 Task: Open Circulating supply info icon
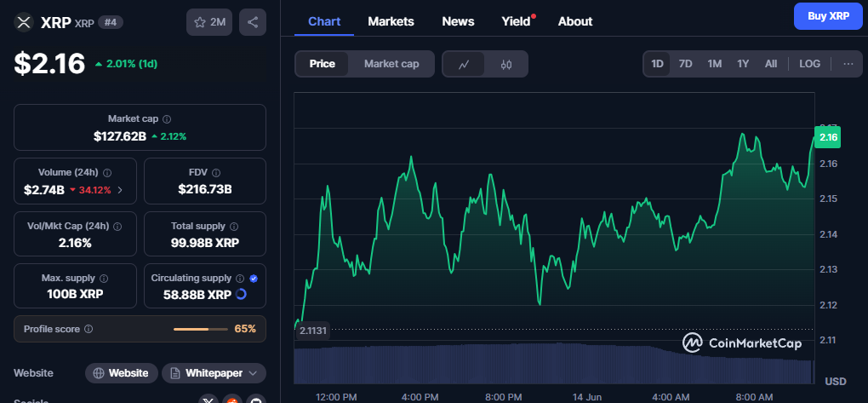click(240, 279)
